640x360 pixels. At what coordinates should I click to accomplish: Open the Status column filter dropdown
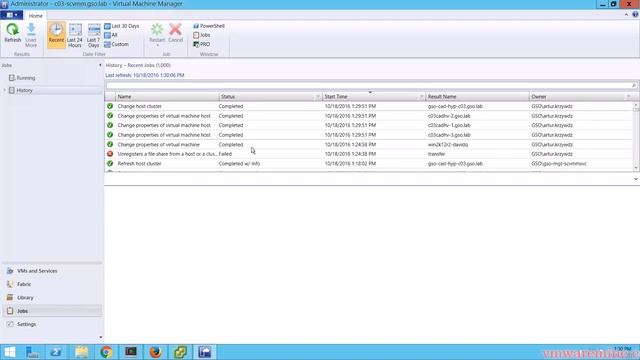[x=318, y=97]
